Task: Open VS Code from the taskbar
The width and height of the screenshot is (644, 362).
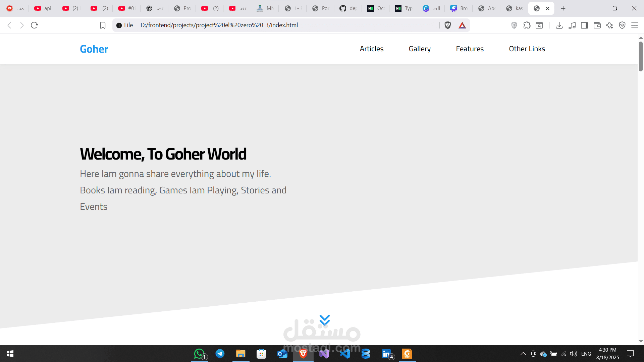Action: click(x=345, y=354)
